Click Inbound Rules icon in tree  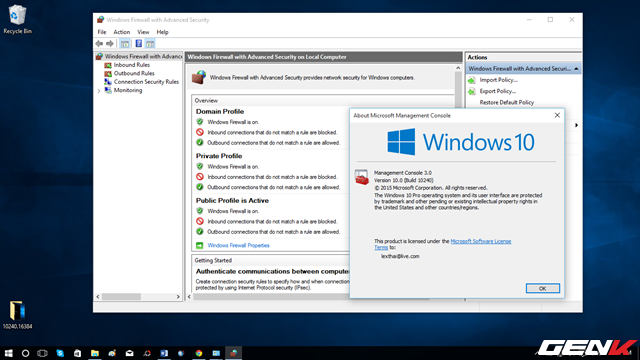108,65
